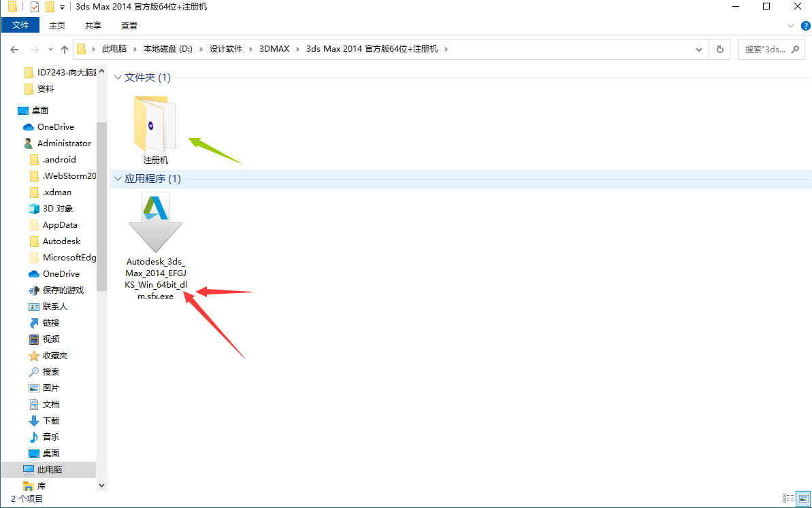This screenshot has height=508, width=812.
Task: Select 库 in navigation pane
Action: coord(35,486)
